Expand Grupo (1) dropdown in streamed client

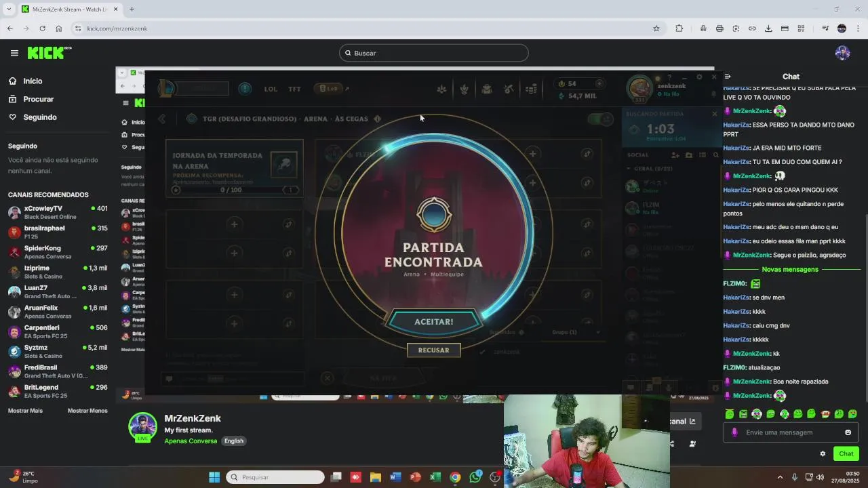[576, 332]
